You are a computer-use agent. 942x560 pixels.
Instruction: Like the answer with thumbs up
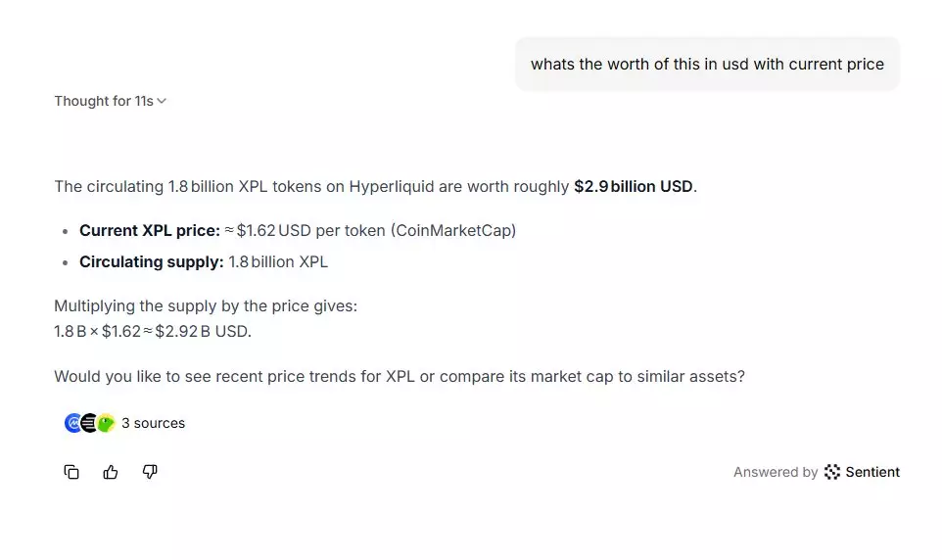coord(111,472)
